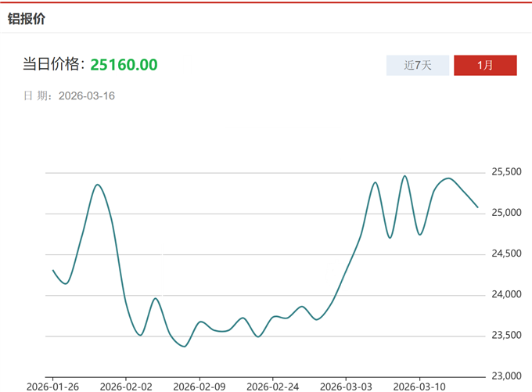This screenshot has height=392, width=532.
Task: Select the 1月 time range tab
Action: coord(485,66)
